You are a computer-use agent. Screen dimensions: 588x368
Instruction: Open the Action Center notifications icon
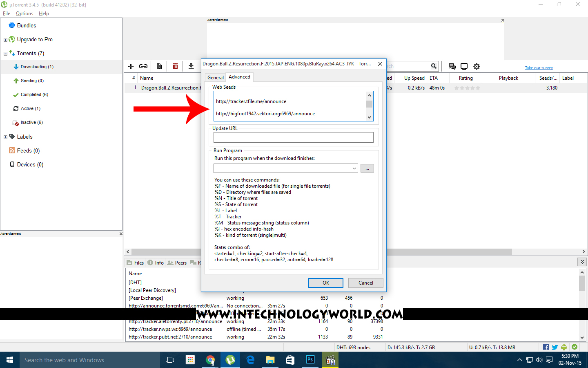(549, 360)
